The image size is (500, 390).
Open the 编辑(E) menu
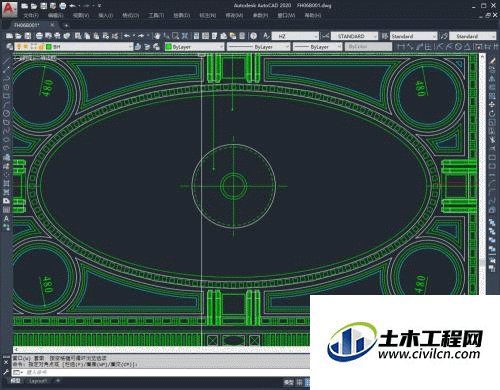point(56,15)
